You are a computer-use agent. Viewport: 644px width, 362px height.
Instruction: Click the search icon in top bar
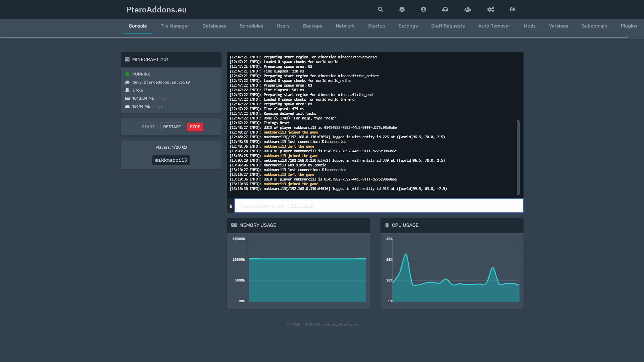click(x=380, y=9)
